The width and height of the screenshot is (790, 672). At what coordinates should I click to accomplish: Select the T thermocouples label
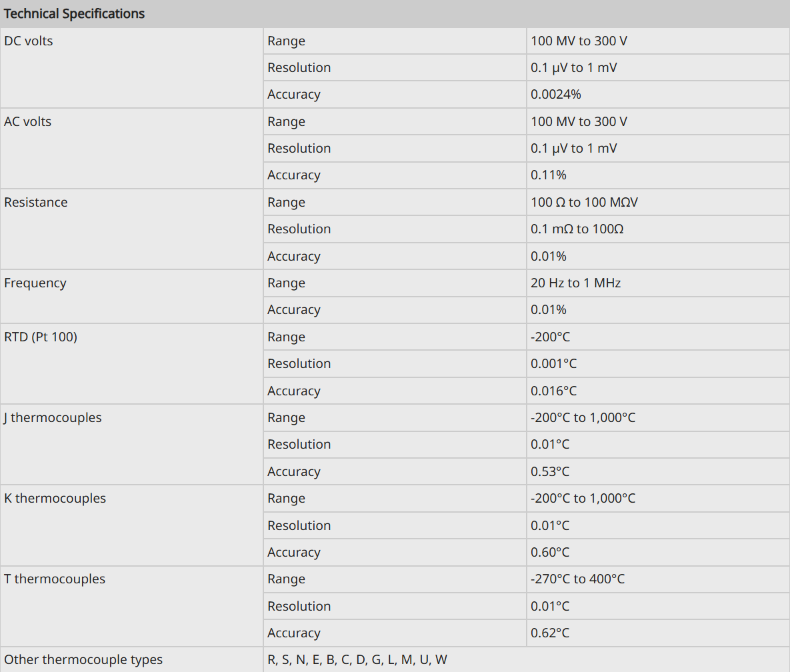tap(55, 579)
